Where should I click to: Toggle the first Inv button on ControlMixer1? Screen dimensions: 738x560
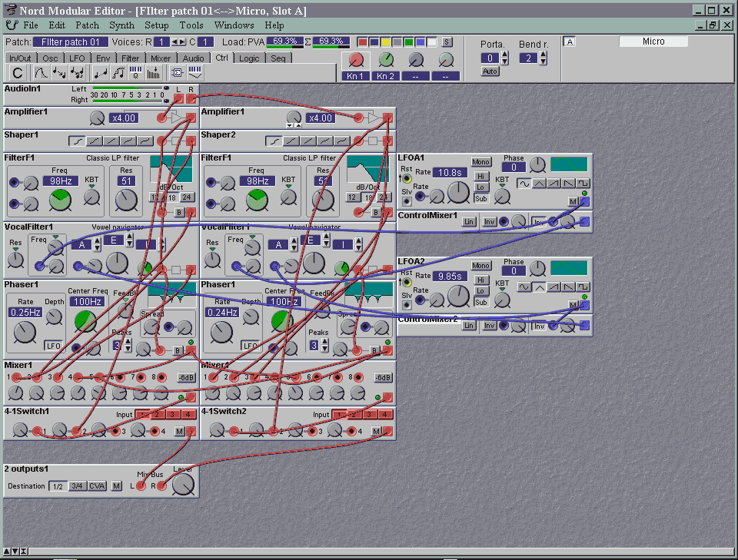[x=490, y=221]
